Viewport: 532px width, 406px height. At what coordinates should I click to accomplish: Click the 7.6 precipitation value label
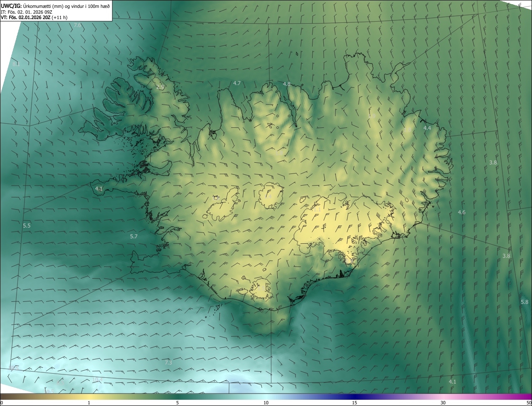click(x=77, y=26)
